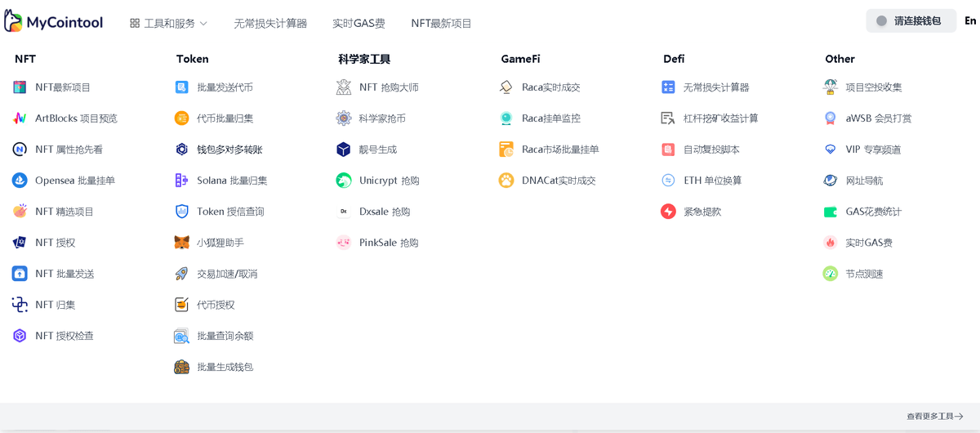Open the Solana 批量归集 link text
The width and height of the screenshot is (980, 433).
point(232,181)
